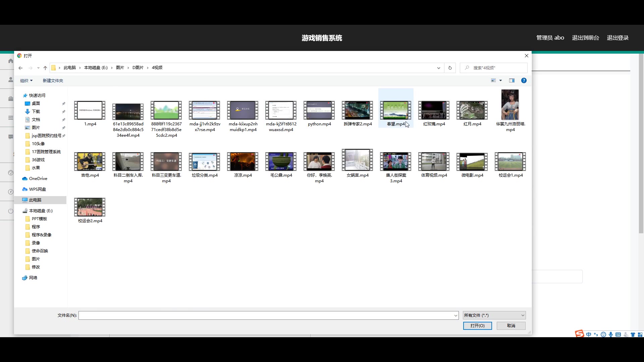644x362 pixels.
Task: Click the Up one level arrow
Action: pyautogui.click(x=45, y=68)
